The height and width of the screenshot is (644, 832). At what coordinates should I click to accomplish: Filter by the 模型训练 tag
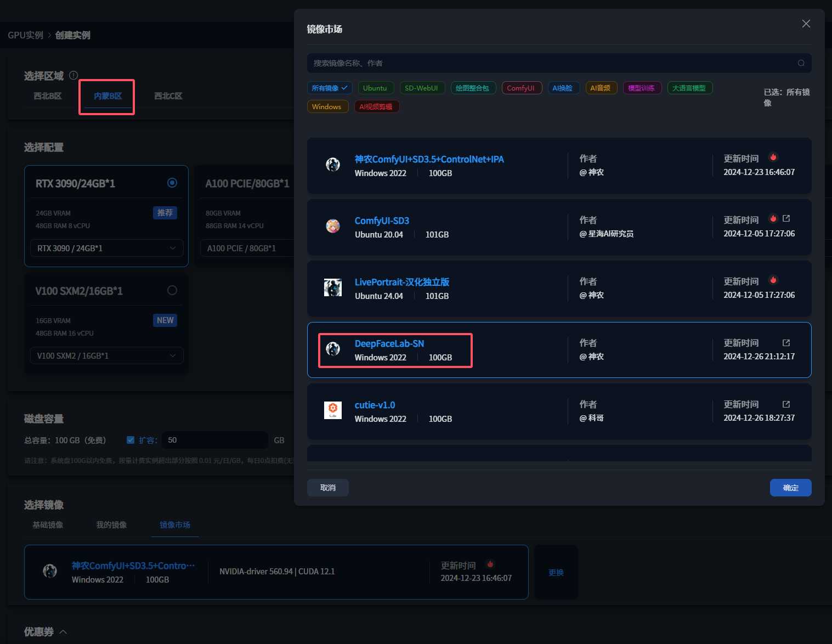(x=642, y=88)
